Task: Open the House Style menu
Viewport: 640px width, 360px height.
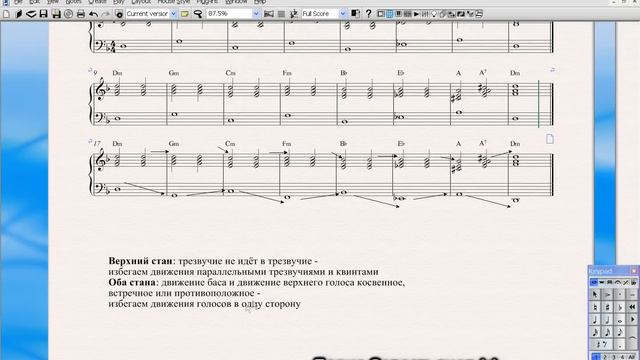Action: point(173,2)
